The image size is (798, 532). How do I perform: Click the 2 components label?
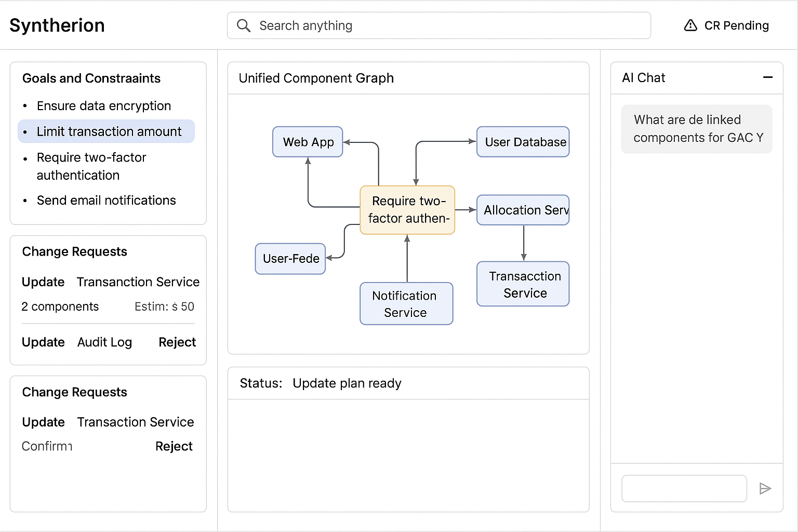coord(60,307)
